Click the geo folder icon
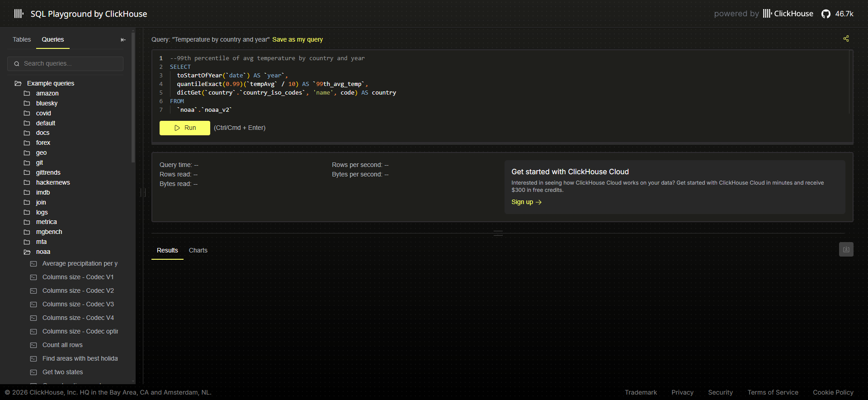868x400 pixels. [27, 153]
